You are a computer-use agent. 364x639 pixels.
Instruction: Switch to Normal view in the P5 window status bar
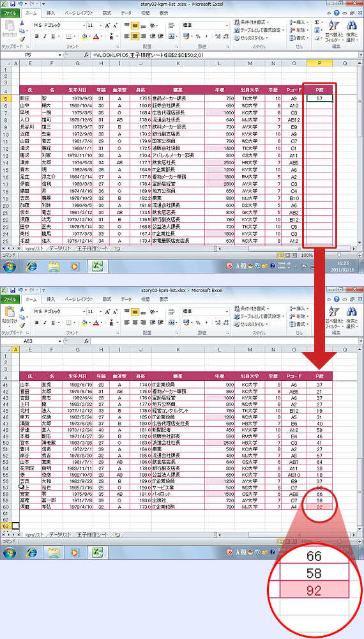coord(280,256)
